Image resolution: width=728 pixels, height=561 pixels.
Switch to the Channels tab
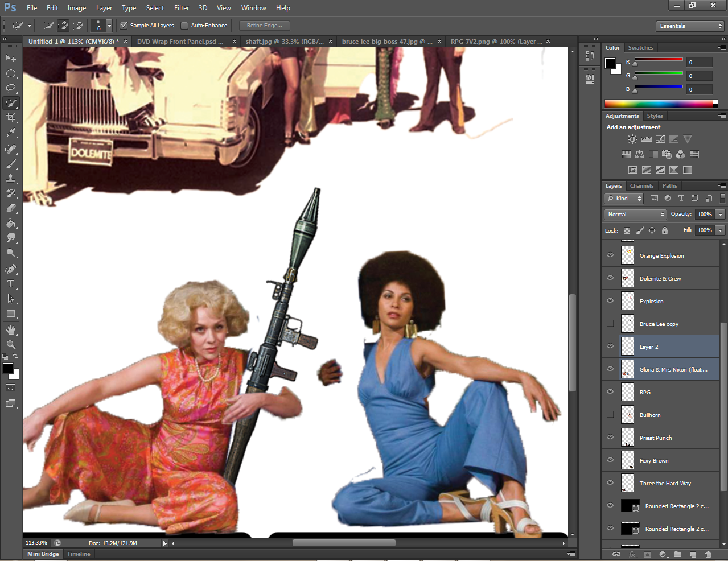pos(641,186)
